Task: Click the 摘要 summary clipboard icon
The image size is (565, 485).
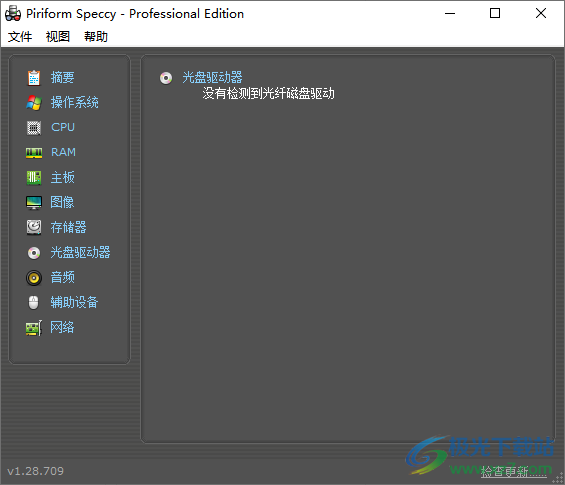Action: click(34, 77)
